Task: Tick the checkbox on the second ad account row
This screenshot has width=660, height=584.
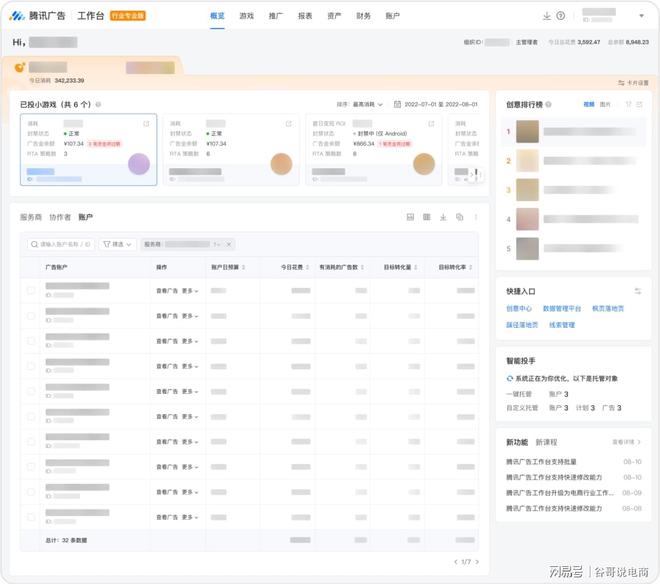Action: point(31,316)
